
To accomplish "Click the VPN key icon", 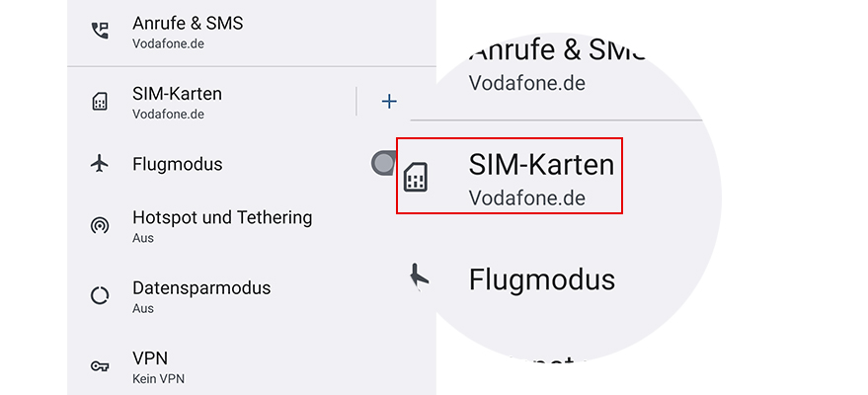I will tap(99, 365).
